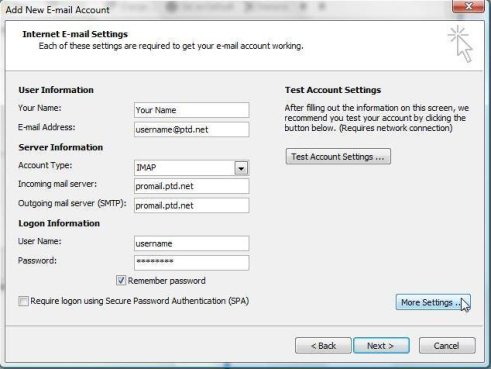This screenshot has width=491, height=369.
Task: Go to Next step of wizard
Action: coord(381,346)
